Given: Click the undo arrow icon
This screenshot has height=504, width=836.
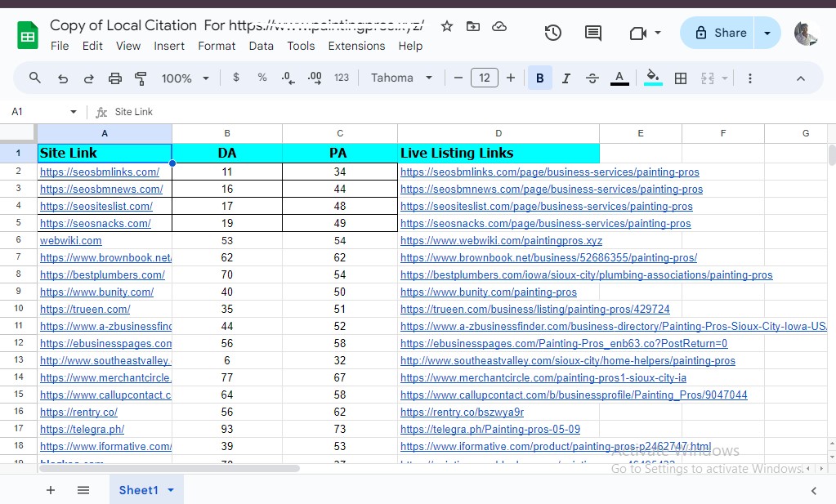Looking at the screenshot, I should point(63,78).
